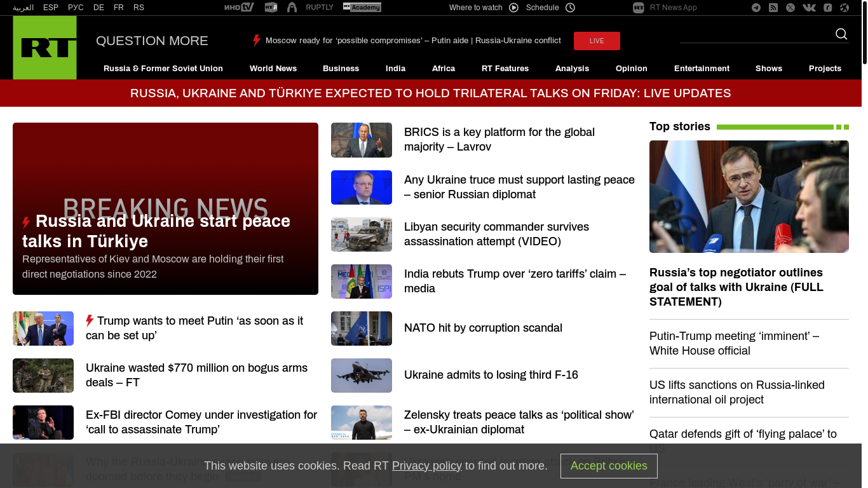Switch to the RS language edition
Screen dimensions: 868x488
139,8
